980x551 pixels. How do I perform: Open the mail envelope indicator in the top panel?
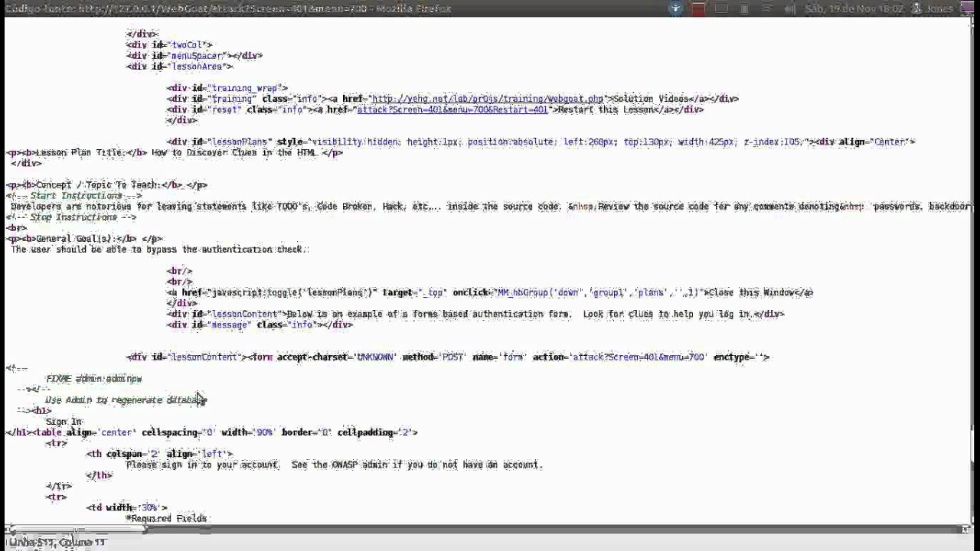tap(721, 8)
